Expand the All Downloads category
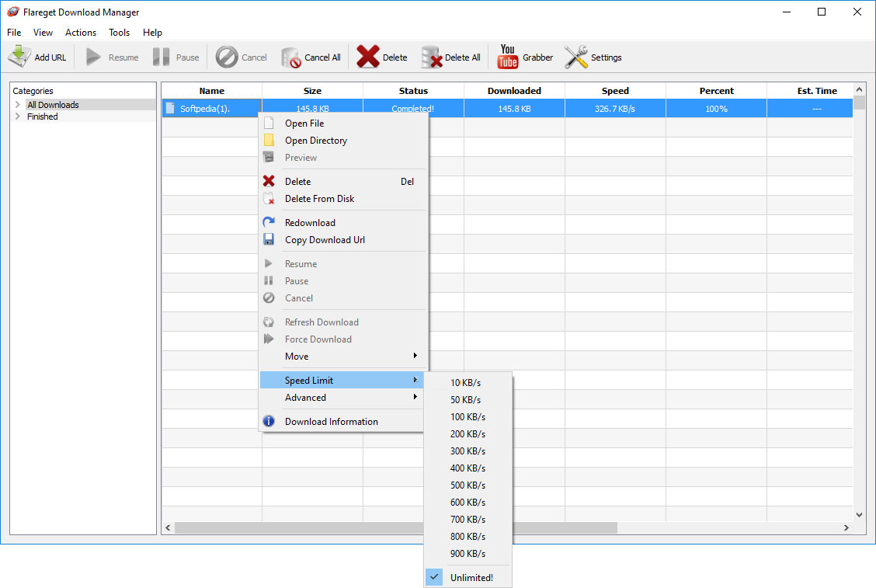Viewport: 876px width, 588px height. (x=17, y=105)
